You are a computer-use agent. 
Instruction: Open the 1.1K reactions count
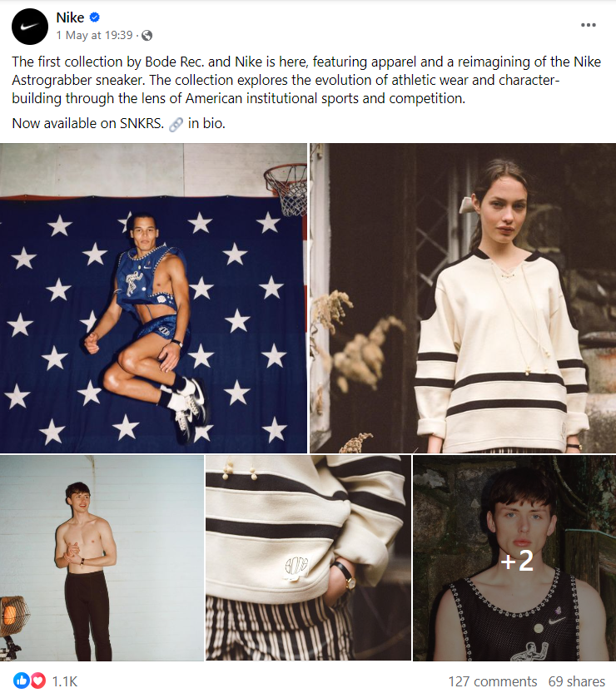click(65, 681)
